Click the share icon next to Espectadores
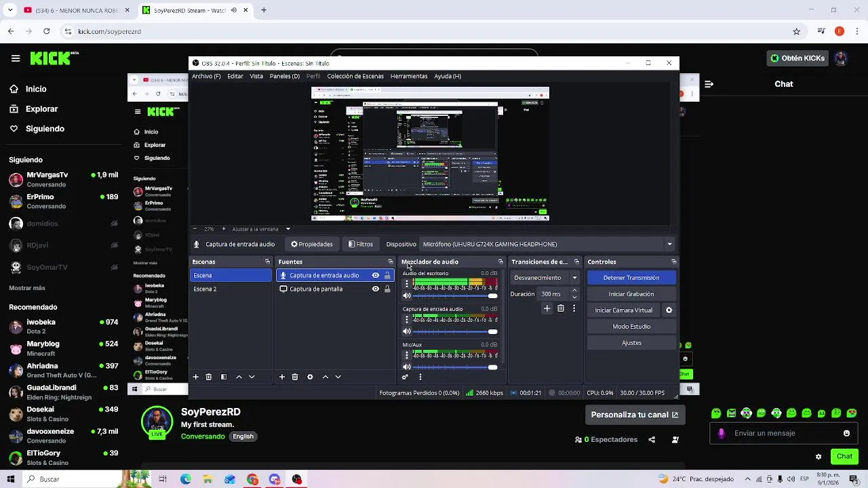Viewport: 868px width, 488px height. (652, 439)
